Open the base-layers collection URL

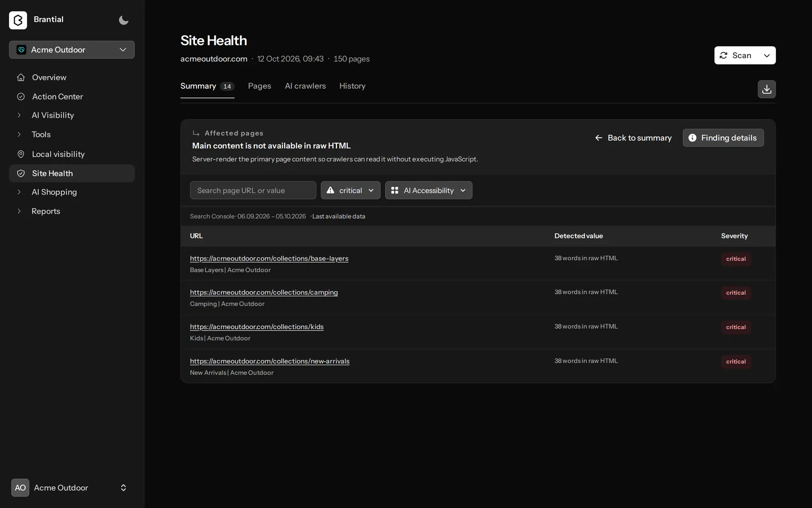click(269, 259)
